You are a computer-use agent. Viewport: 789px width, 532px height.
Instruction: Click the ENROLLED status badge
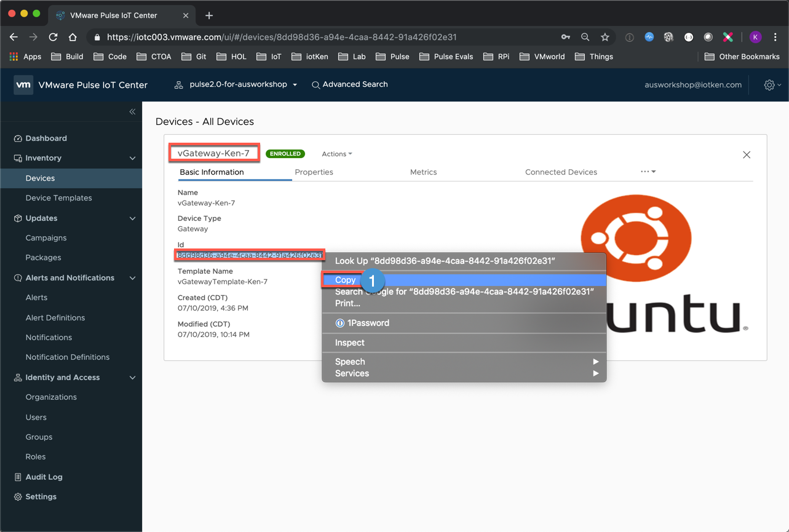[285, 154]
